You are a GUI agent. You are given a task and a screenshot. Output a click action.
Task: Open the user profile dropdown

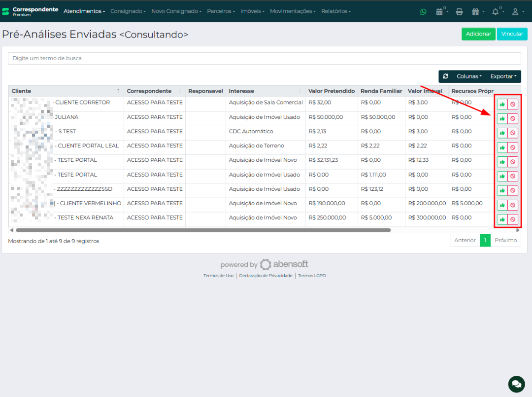tap(517, 11)
